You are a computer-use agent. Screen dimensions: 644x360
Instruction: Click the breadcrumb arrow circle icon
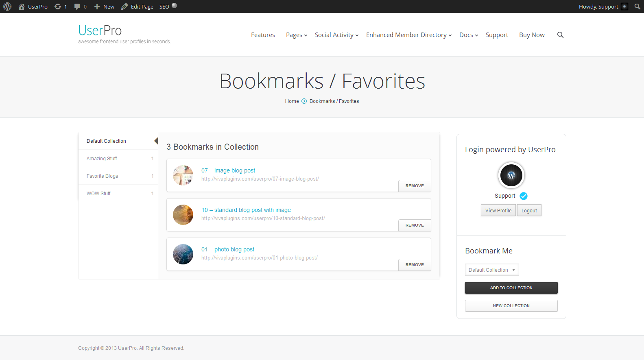304,101
